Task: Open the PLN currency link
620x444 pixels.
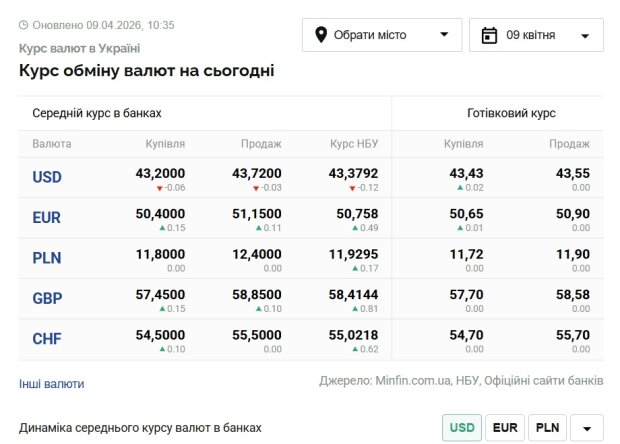Action: coord(47,258)
